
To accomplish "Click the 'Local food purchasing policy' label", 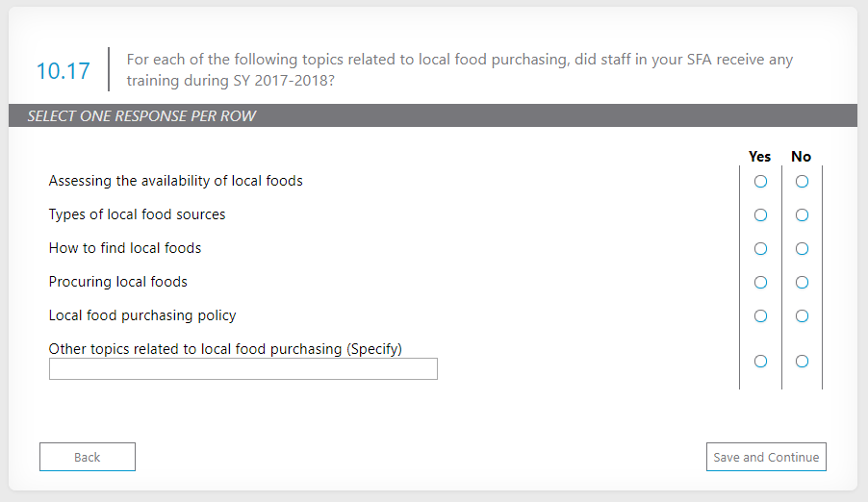I will click(142, 315).
